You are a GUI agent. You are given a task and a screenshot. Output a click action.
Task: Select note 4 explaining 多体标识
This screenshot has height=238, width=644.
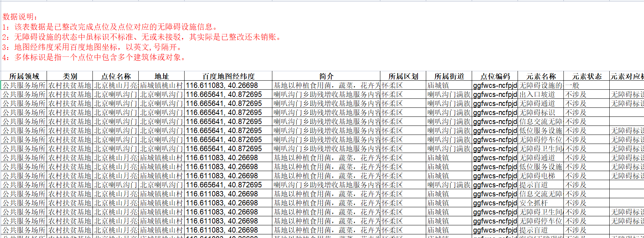(95, 57)
